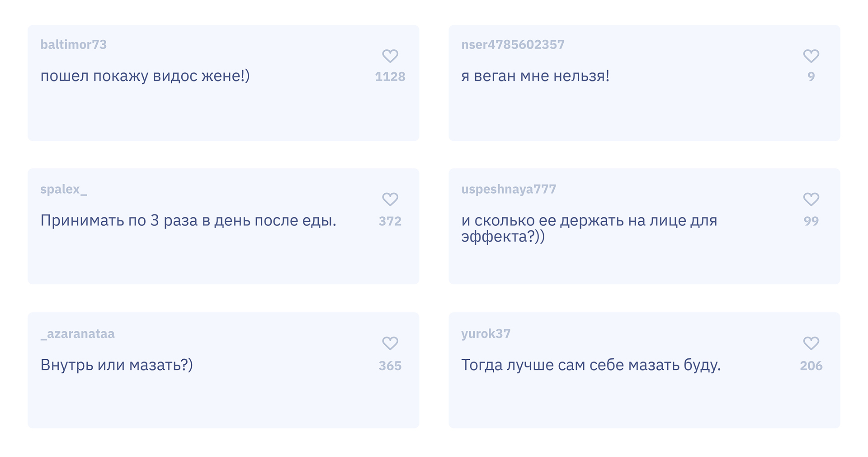Click the 372 likes counter
The height and width of the screenshot is (457, 868).
[390, 221]
